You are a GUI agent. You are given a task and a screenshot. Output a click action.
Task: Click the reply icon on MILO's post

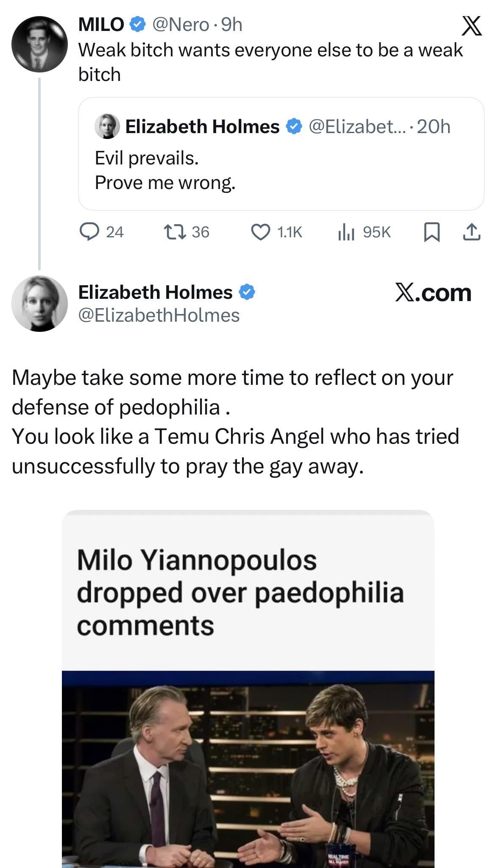click(89, 232)
